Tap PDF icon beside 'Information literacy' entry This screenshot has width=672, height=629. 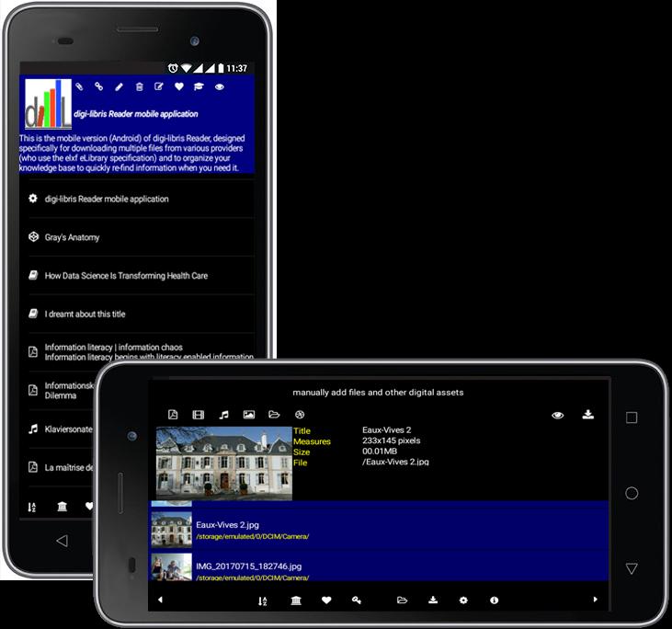click(x=33, y=351)
